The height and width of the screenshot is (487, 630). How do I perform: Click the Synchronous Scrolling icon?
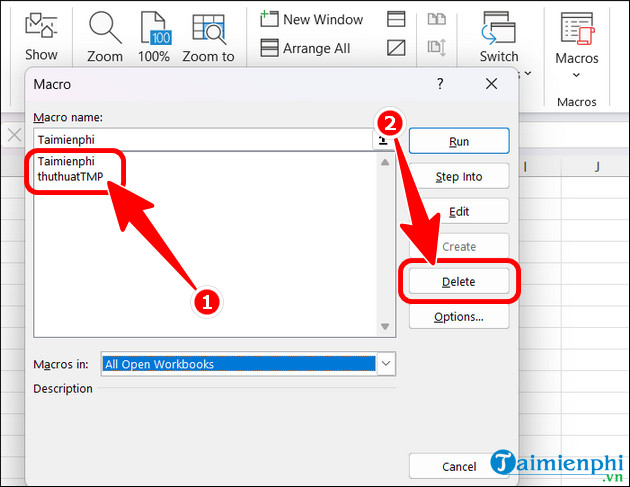coord(436,47)
